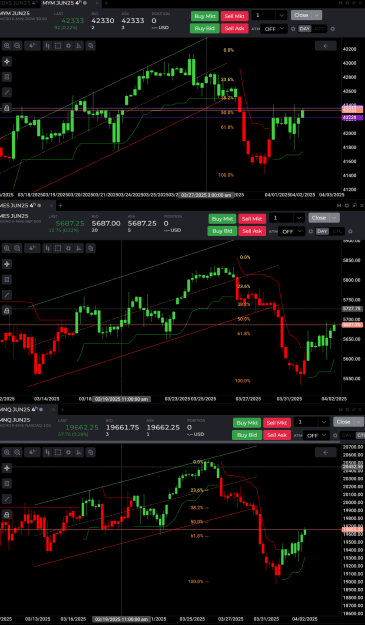This screenshot has width=365, height=625.
Task: Select DAY time-in-force for MYM
Action: [305, 29]
